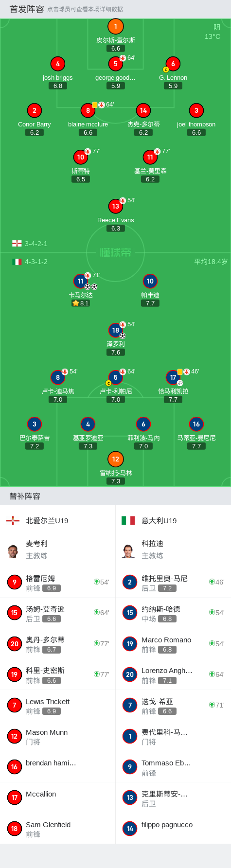This screenshot has height=868, width=231.
Task: Open substitute 维托里奥-马尼 entry
Action: pyautogui.click(x=173, y=582)
